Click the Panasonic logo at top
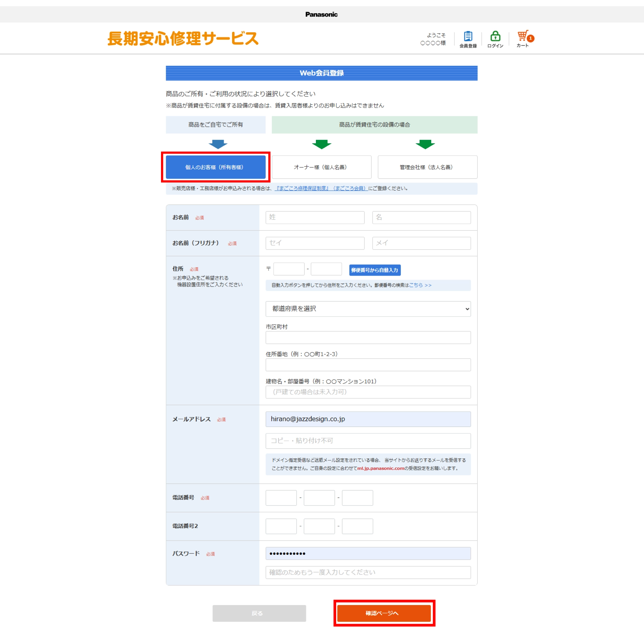Image resolution: width=644 pixels, height=644 pixels. point(321,14)
